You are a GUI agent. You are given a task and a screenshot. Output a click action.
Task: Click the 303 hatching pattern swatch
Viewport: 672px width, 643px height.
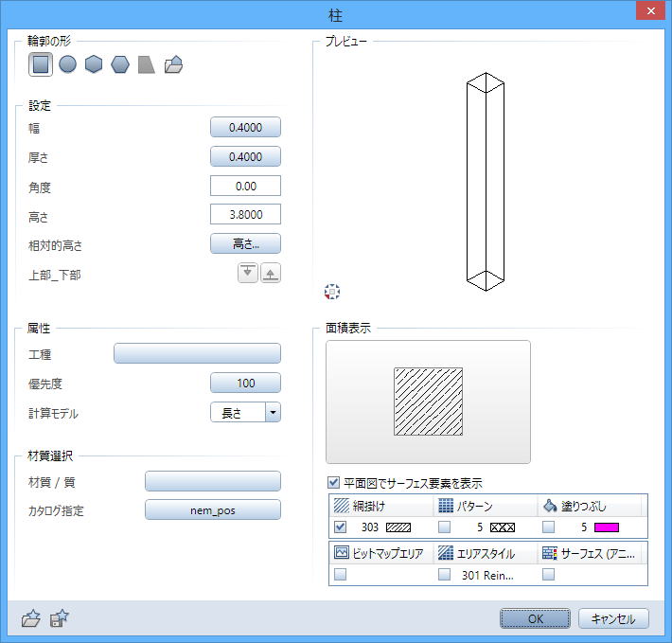click(x=398, y=527)
